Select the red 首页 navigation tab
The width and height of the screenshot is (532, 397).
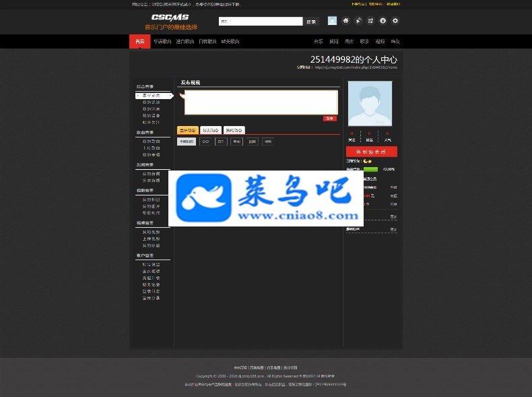(x=140, y=41)
